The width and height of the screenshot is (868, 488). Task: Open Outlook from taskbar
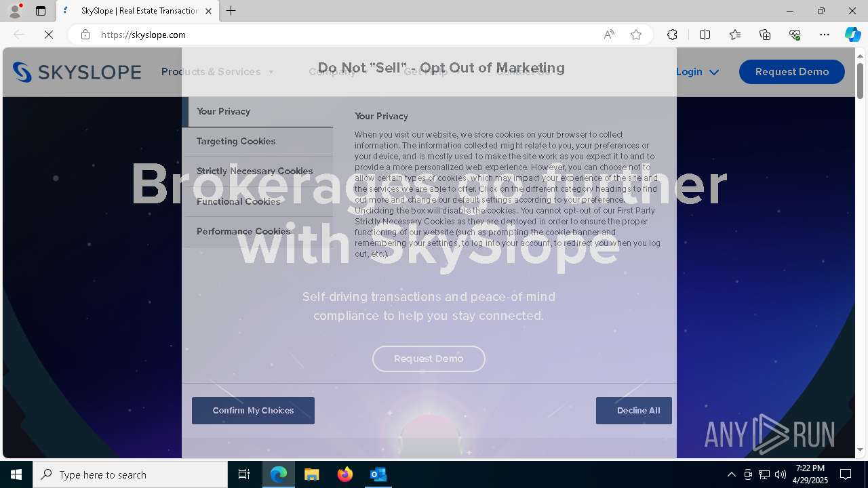(378, 474)
